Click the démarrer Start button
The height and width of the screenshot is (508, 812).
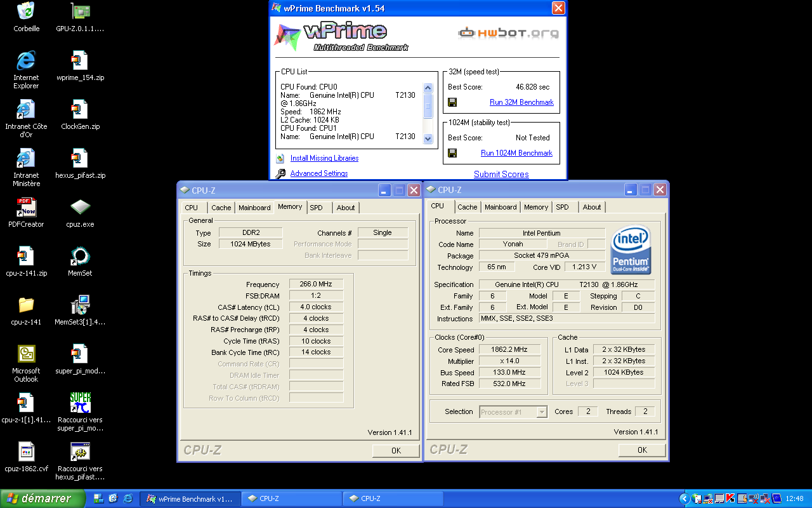[x=43, y=498]
